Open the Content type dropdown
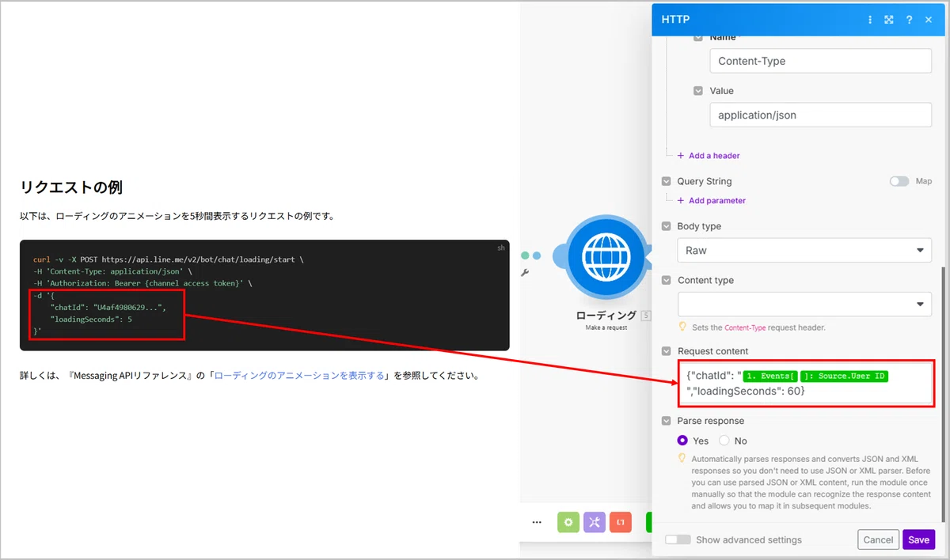The width and height of the screenshot is (950, 560). (804, 304)
